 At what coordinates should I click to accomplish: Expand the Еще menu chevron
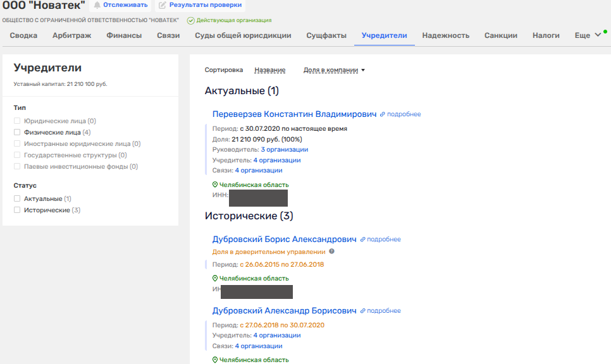coord(598,35)
